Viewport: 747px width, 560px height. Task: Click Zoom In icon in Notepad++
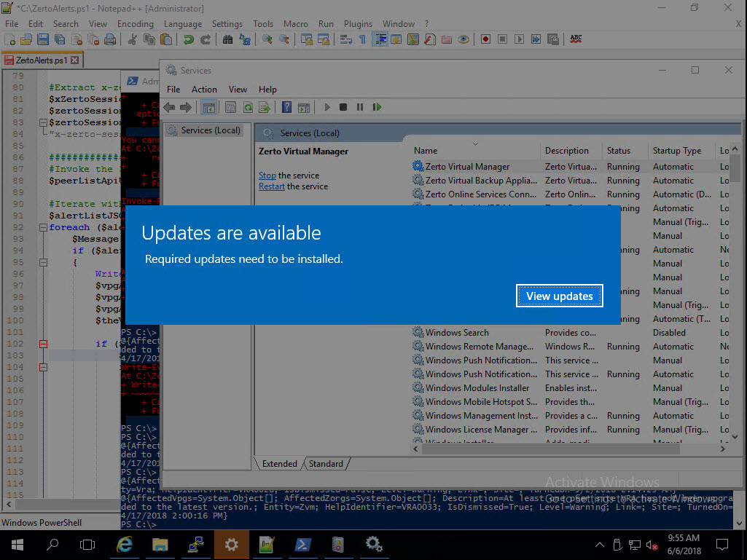pyautogui.click(x=267, y=39)
